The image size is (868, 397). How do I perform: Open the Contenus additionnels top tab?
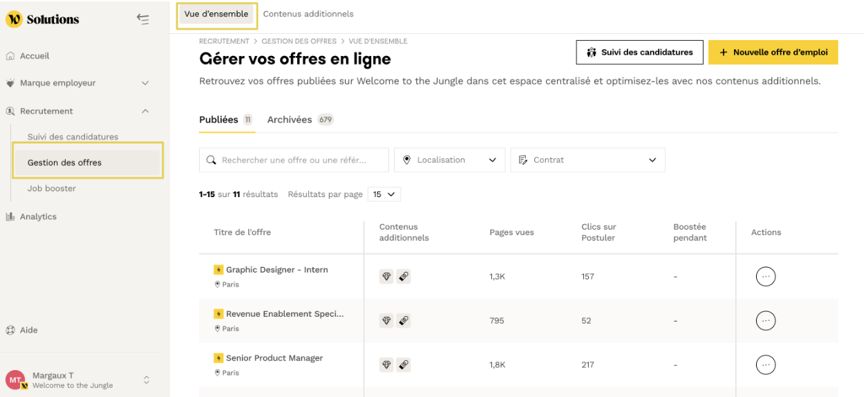[x=308, y=14]
